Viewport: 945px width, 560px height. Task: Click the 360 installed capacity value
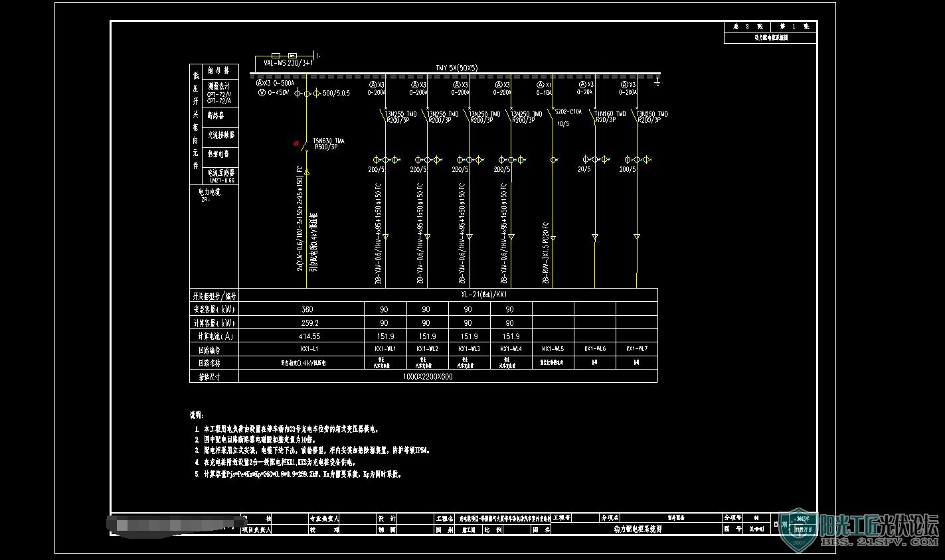click(x=307, y=309)
